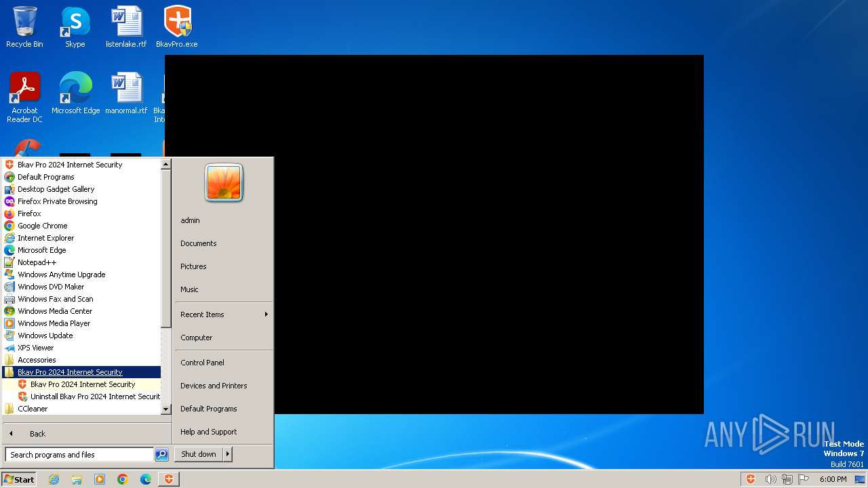Open Pictures from the Start menu
Image resolution: width=868 pixels, height=488 pixels.
click(224, 266)
